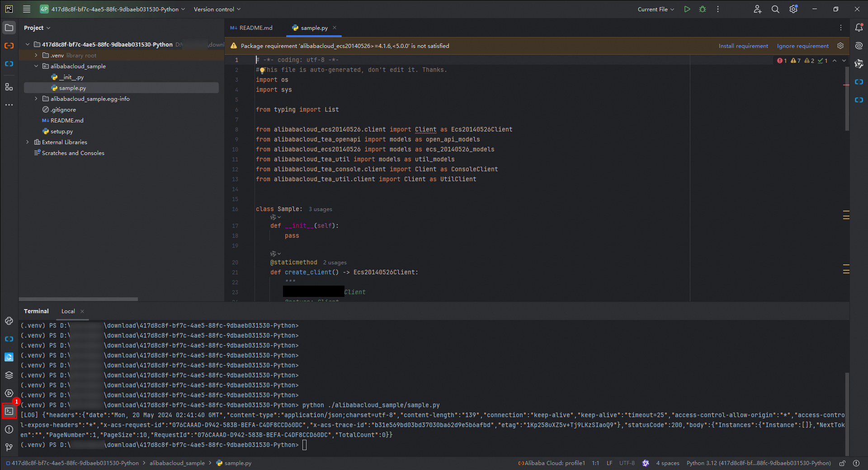Open the status bar problems indicator
Image resolution: width=868 pixels, height=470 pixels.
(x=856, y=463)
